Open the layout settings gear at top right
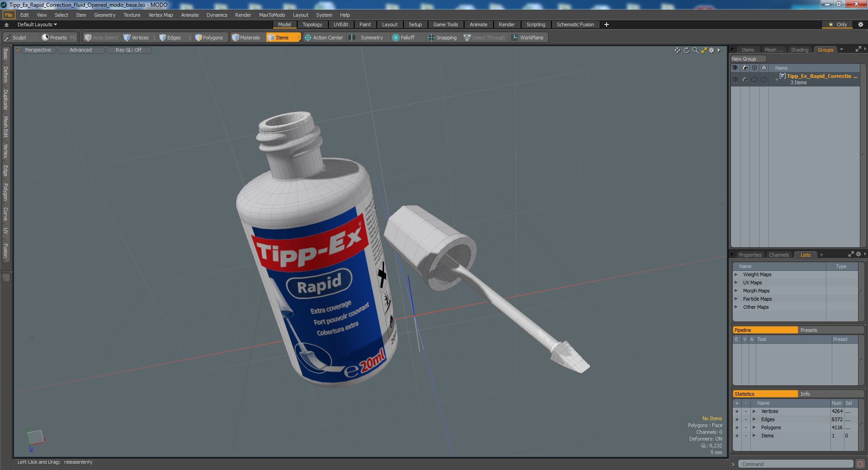Screen dimensions: 868x470 (860, 24)
